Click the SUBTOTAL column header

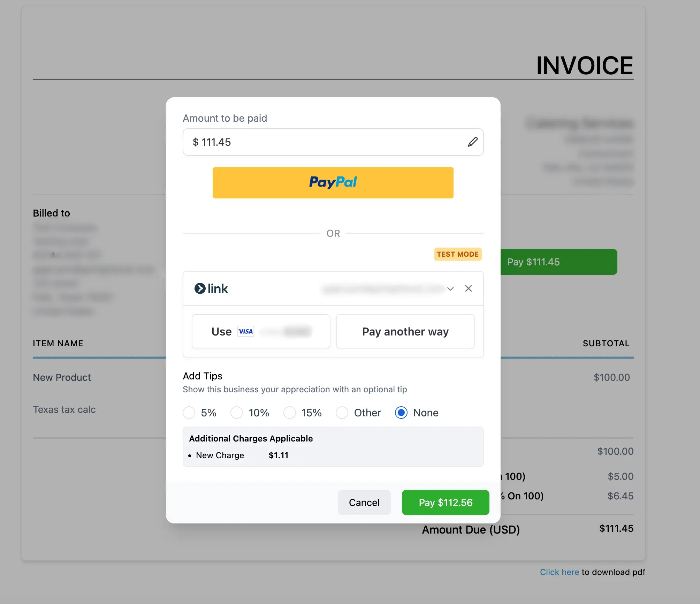pyautogui.click(x=606, y=343)
